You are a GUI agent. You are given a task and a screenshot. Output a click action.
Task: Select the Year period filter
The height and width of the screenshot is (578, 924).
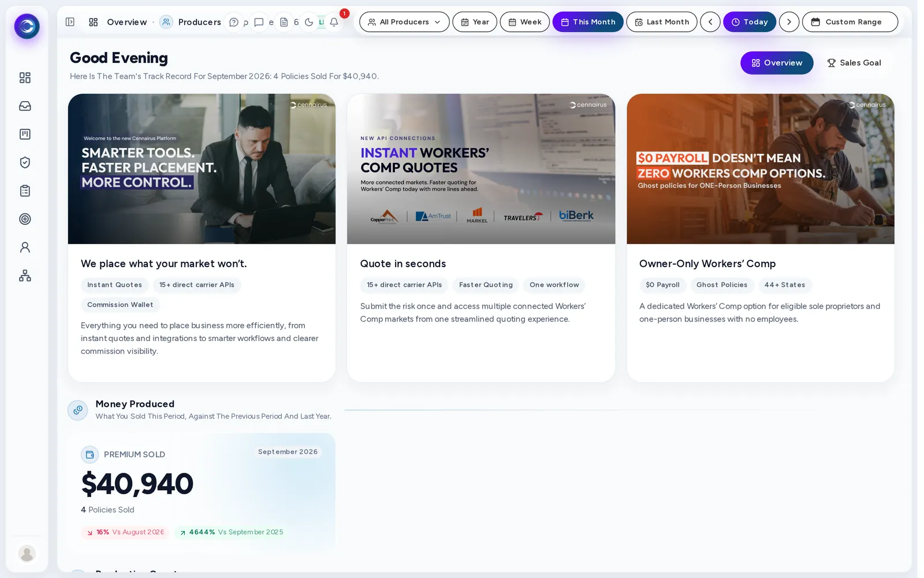[x=475, y=22]
